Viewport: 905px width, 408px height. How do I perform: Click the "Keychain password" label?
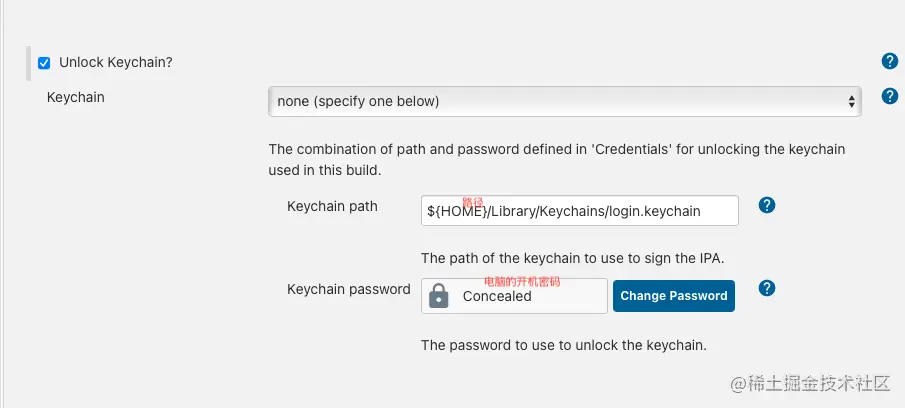(348, 289)
